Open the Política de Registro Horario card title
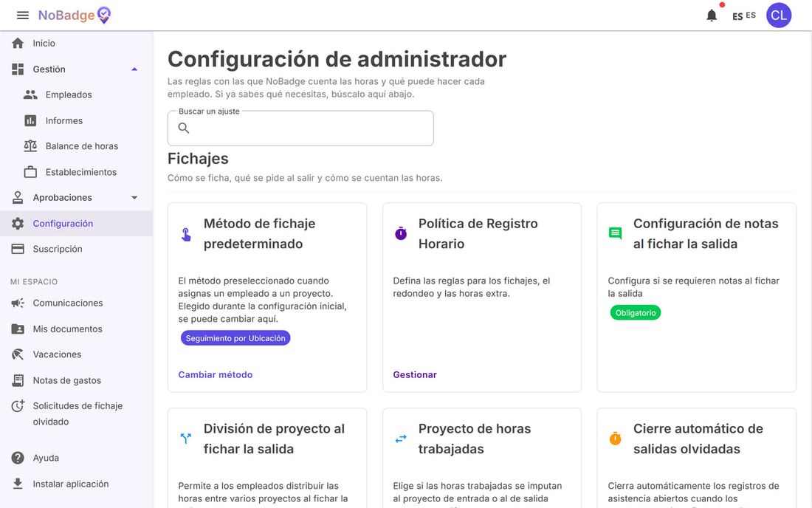Viewport: 812px width, 508px height. tap(478, 233)
